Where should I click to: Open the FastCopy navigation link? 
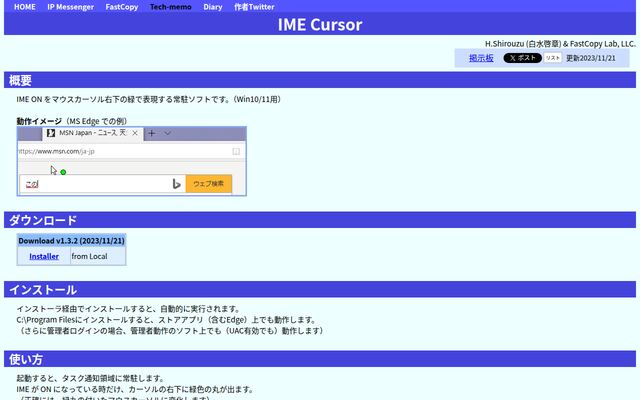122,7
